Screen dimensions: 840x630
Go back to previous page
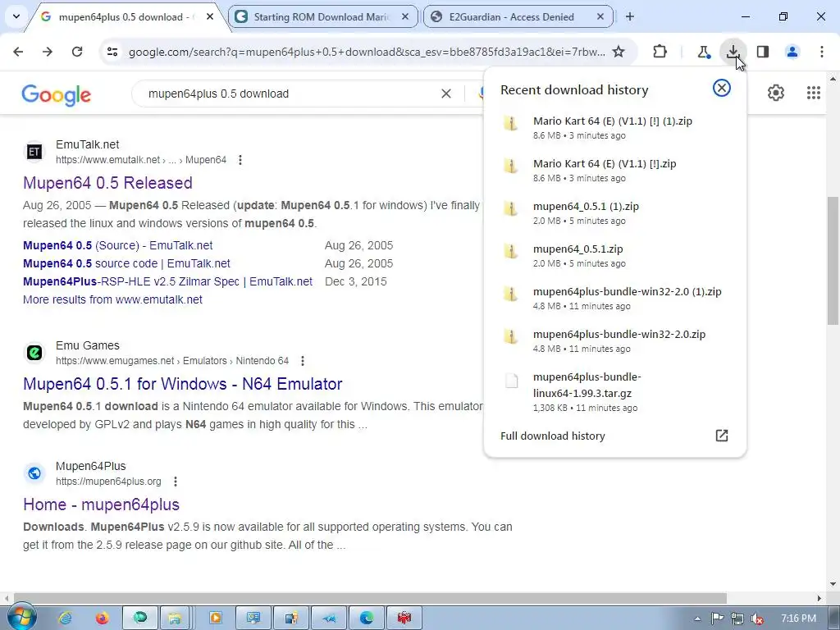coord(18,52)
